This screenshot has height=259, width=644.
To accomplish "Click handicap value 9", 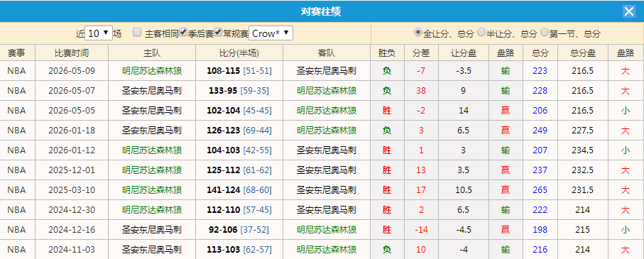I will (463, 91).
